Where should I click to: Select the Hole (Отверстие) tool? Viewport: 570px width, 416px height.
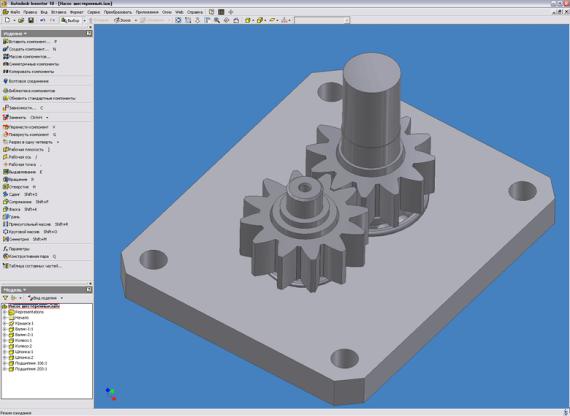point(19,187)
